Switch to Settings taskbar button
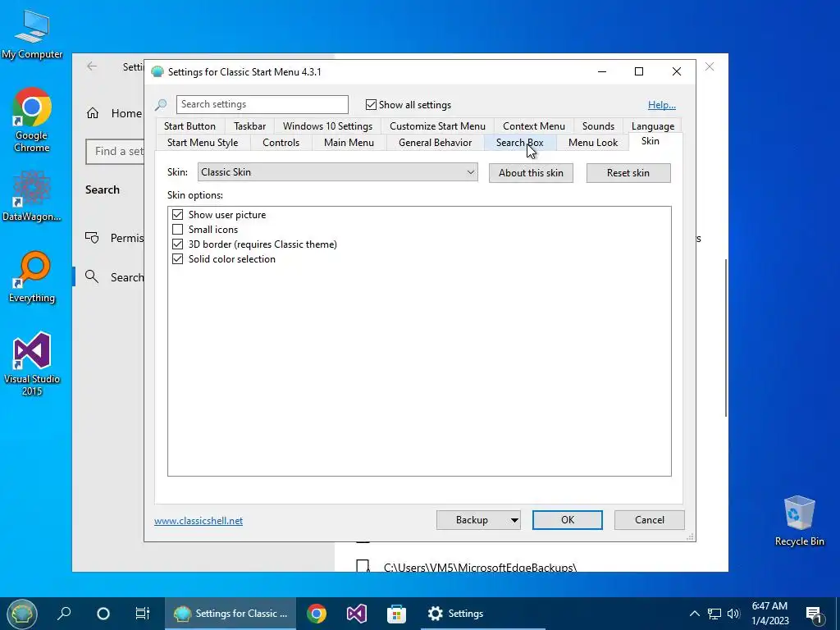 coord(482,614)
